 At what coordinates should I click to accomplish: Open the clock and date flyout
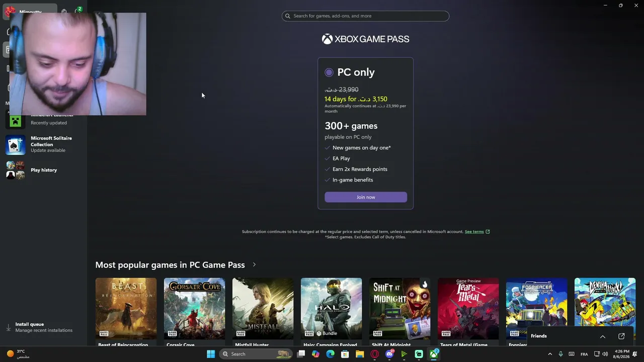pyautogui.click(x=622, y=354)
